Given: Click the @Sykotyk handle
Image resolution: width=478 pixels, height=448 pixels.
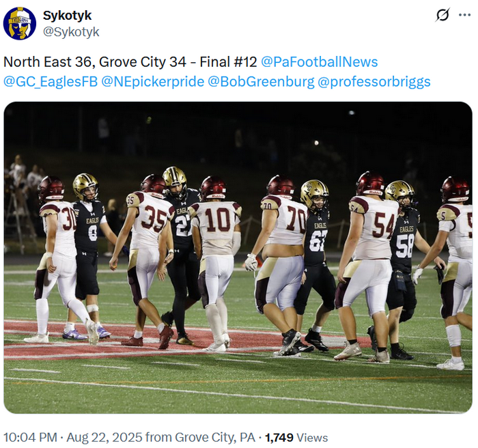Looking at the screenshot, I should (71, 31).
